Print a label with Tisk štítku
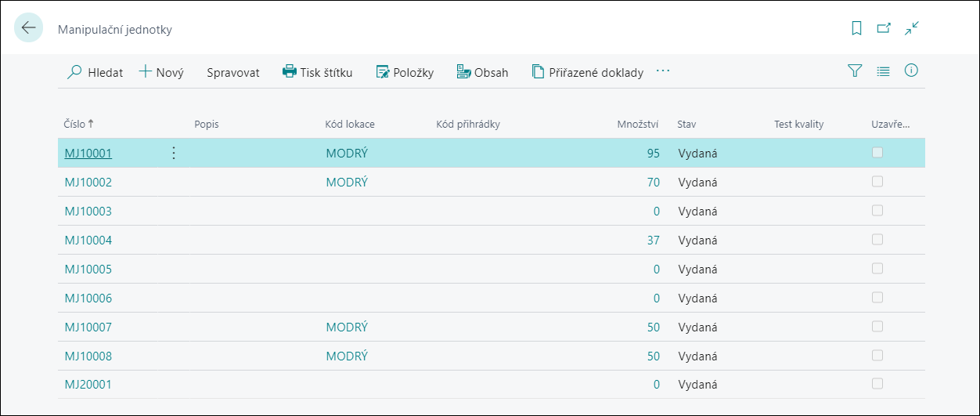Image resolution: width=980 pixels, height=416 pixels. pos(318,72)
